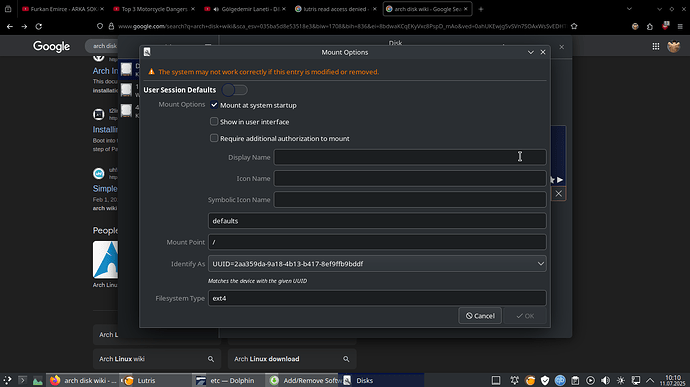Bookmark this page with the star icon
The image size is (690, 387).
click(574, 26)
